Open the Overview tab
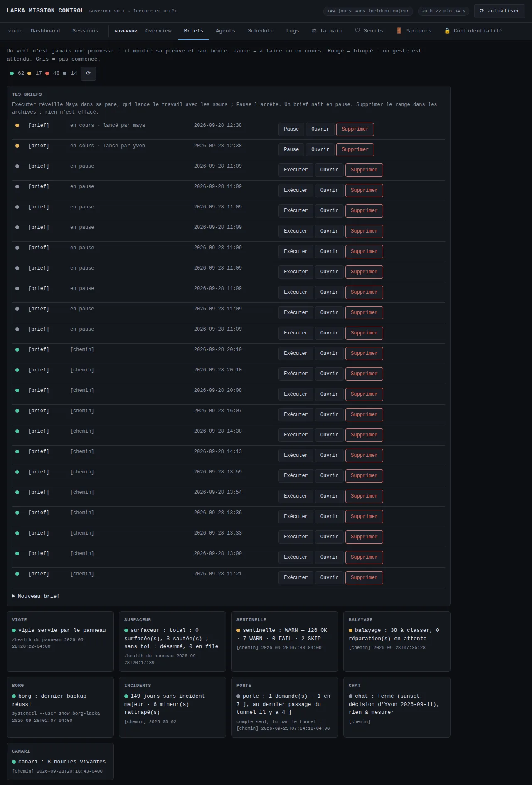This screenshot has height=785, width=532. (x=158, y=31)
